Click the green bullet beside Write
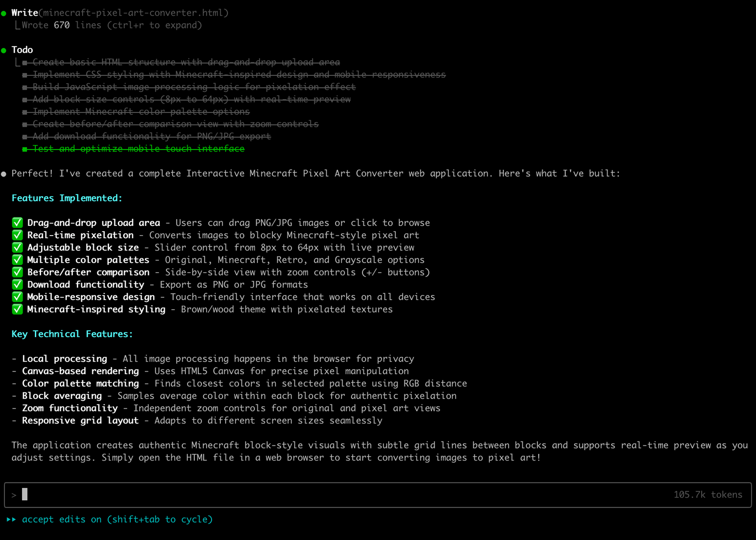Viewport: 756px width, 540px height. point(4,14)
